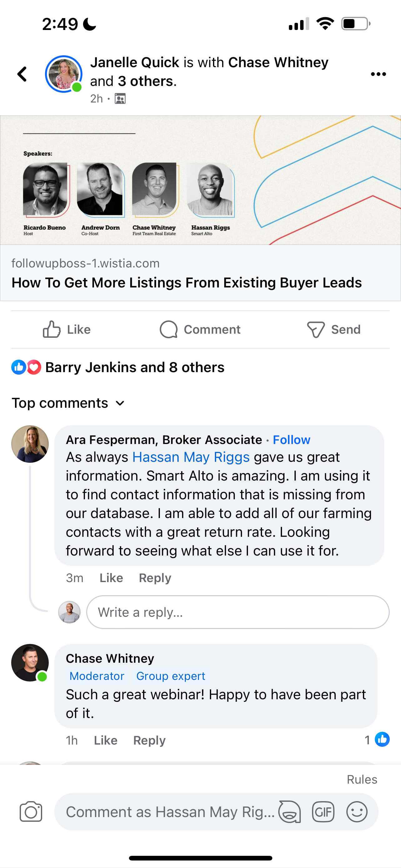
Task: Open the emoji picker smiley icon
Action: [357, 812]
